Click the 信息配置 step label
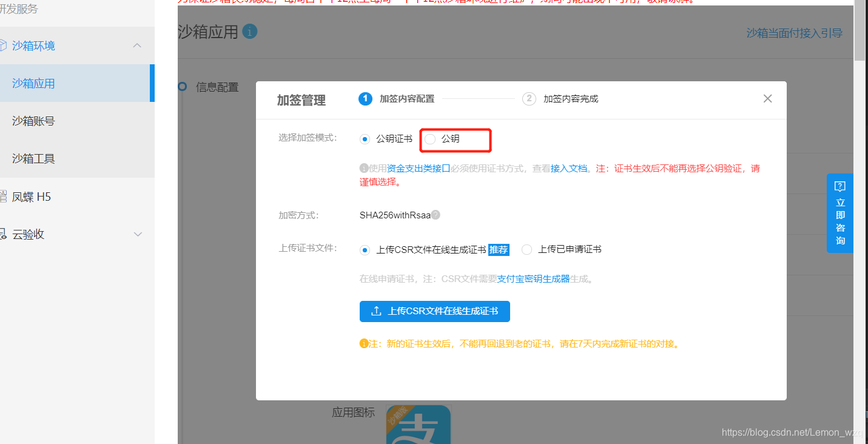The width and height of the screenshot is (868, 444). click(217, 87)
